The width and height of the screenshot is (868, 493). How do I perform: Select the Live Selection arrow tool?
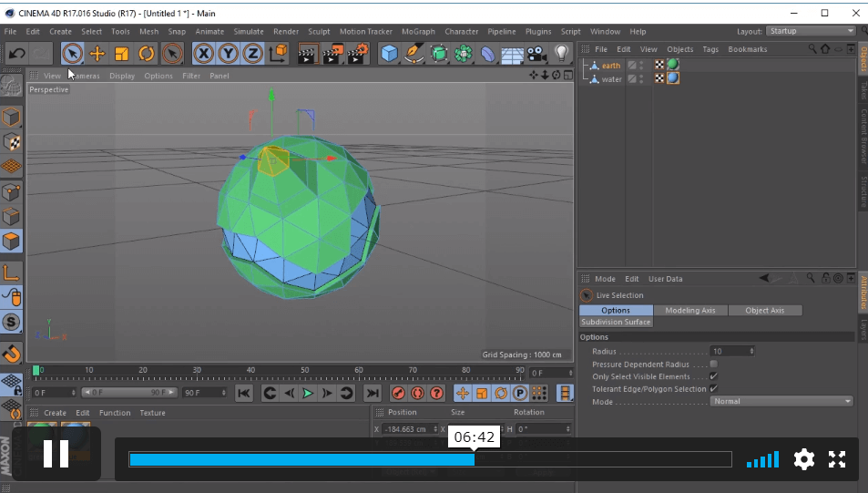[73, 54]
